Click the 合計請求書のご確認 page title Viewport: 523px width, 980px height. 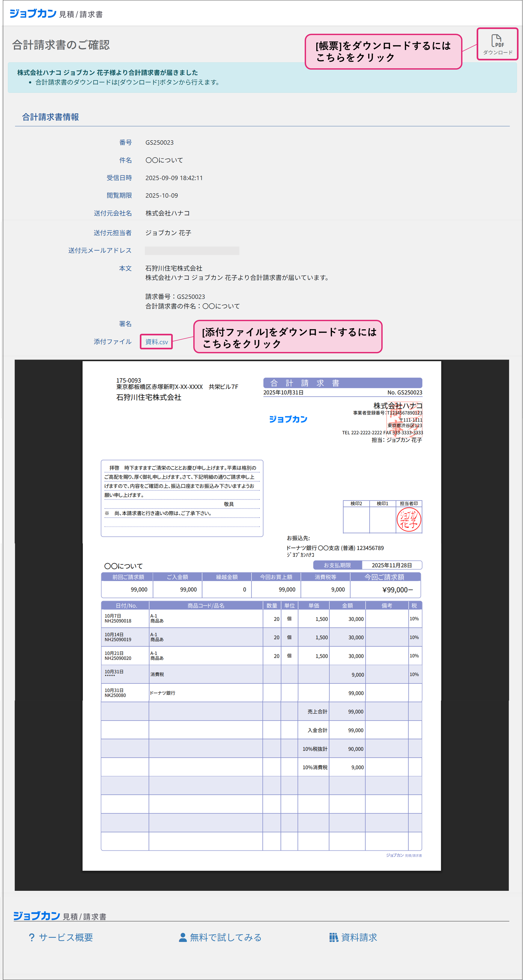point(61,45)
